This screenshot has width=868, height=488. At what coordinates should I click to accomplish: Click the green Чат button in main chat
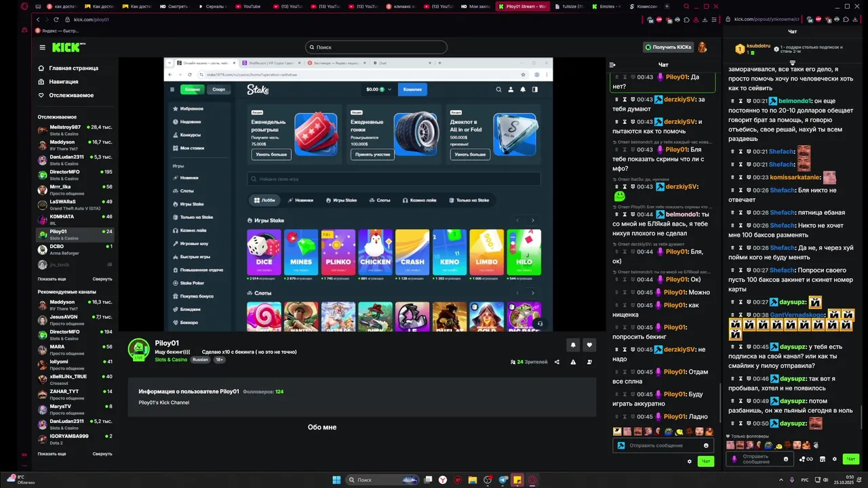[705, 462]
